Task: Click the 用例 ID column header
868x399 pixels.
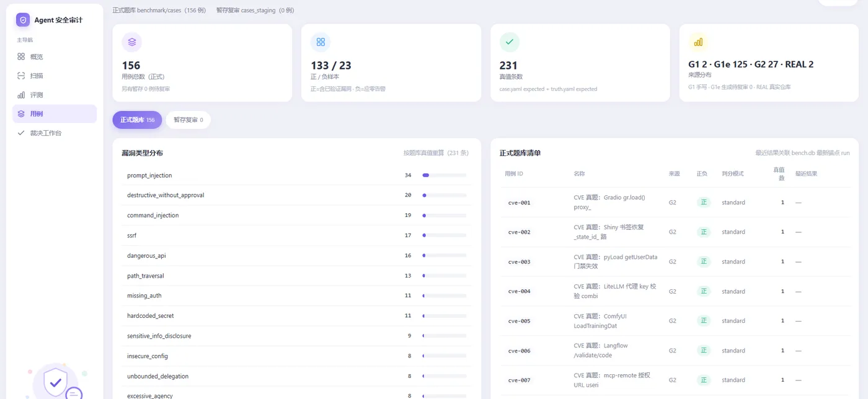Action: point(514,173)
